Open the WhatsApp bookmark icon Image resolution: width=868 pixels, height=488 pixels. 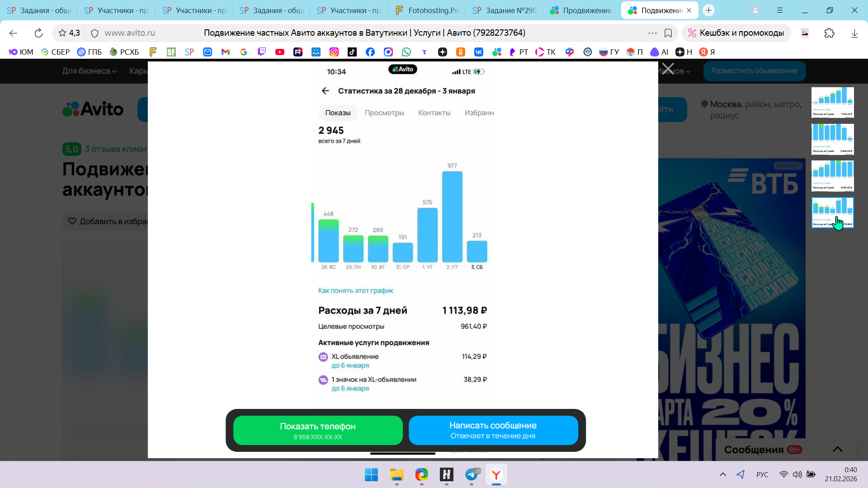[x=406, y=52]
